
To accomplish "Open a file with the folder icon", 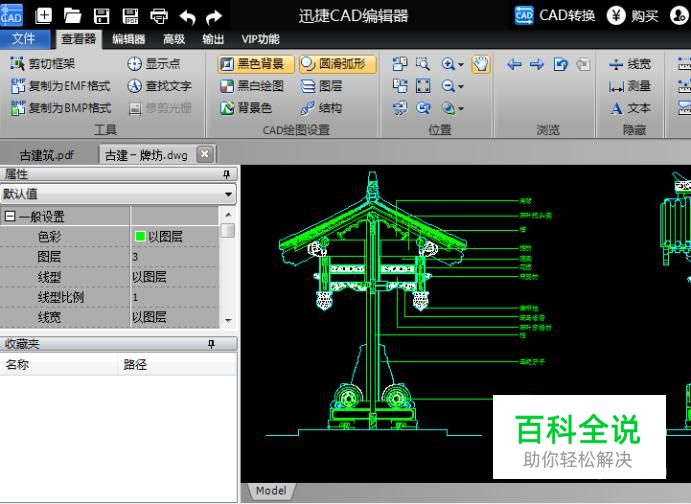I will pyautogui.click(x=72, y=16).
